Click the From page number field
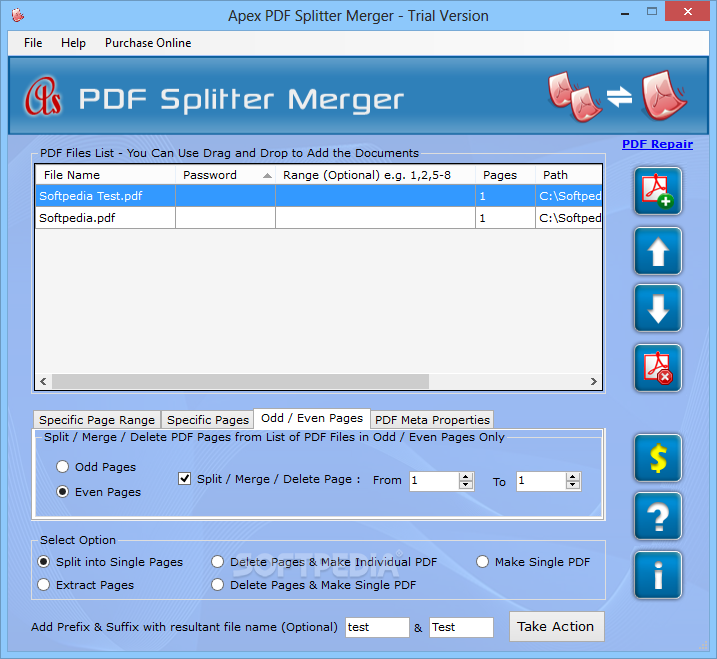 click(434, 481)
